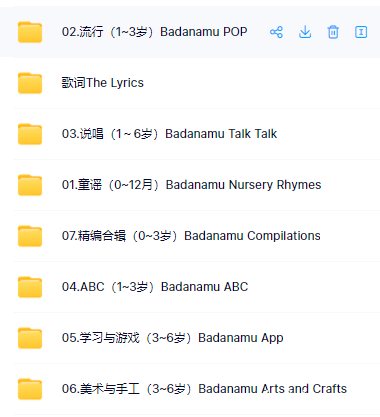Click the Badanamu POP folder icon

click(x=30, y=32)
